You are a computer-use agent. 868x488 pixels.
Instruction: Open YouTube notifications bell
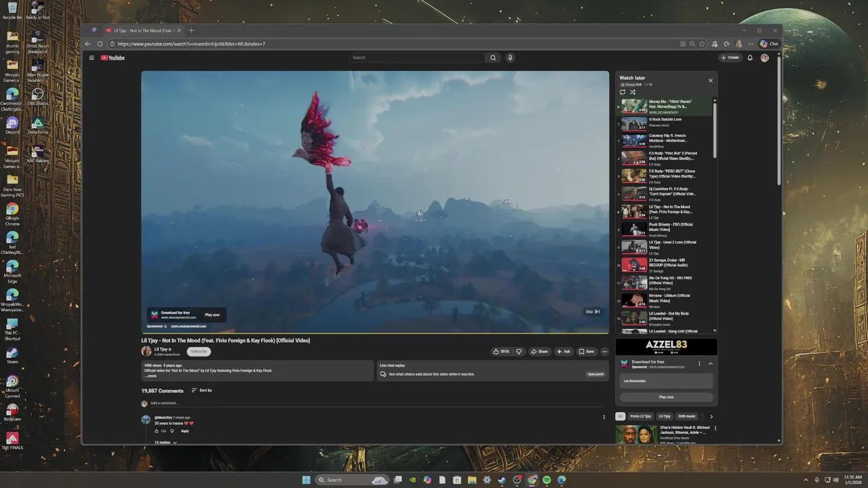[x=750, y=58]
